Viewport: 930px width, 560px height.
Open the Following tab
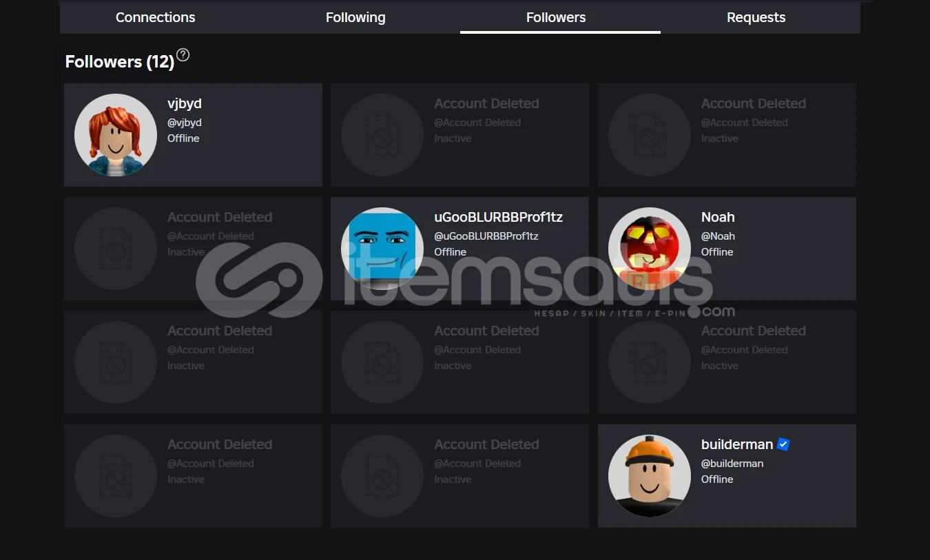click(x=355, y=17)
